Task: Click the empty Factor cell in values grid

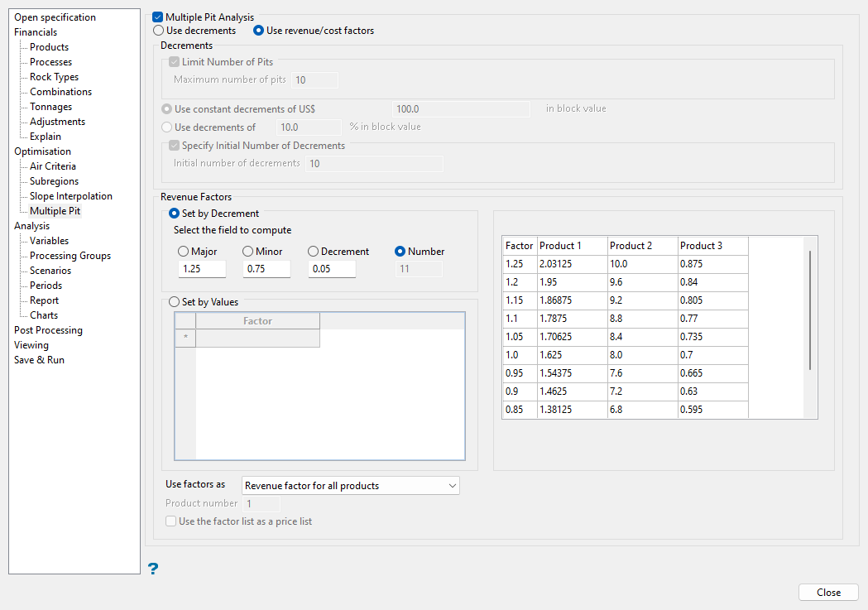Action: 257,338
